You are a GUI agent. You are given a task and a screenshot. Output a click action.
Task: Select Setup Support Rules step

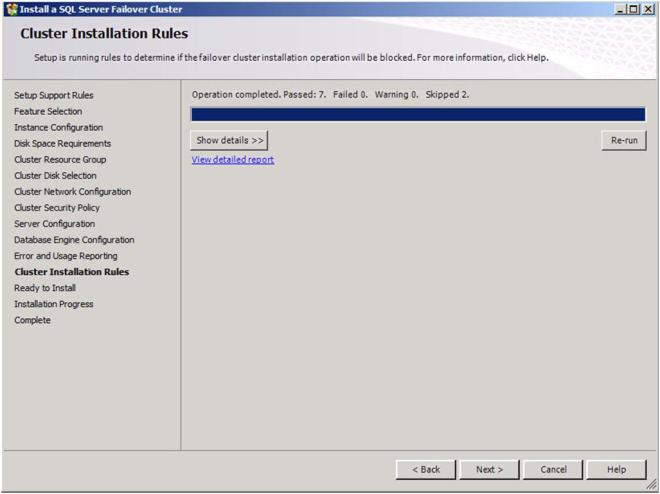(x=54, y=96)
